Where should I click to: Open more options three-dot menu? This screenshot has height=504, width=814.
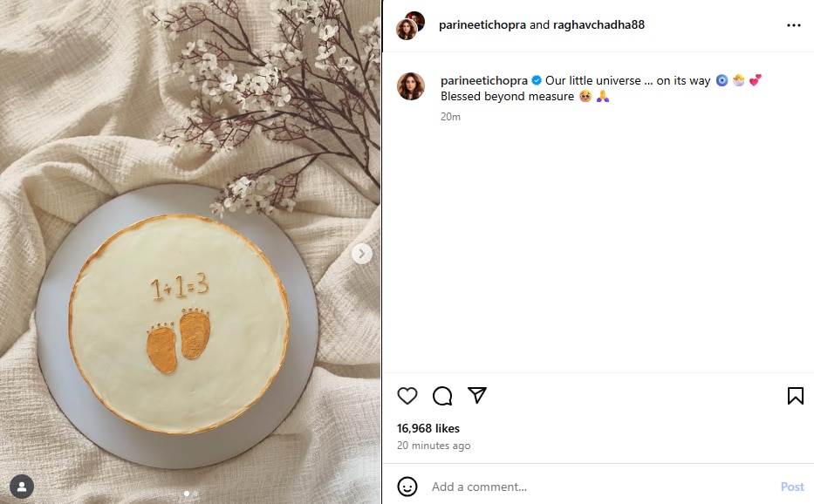pos(794,25)
